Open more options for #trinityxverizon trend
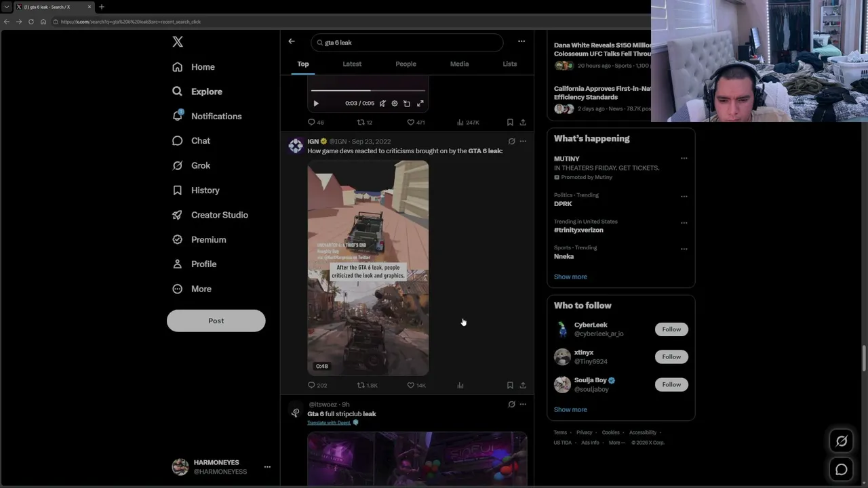This screenshot has height=488, width=868. [x=684, y=223]
